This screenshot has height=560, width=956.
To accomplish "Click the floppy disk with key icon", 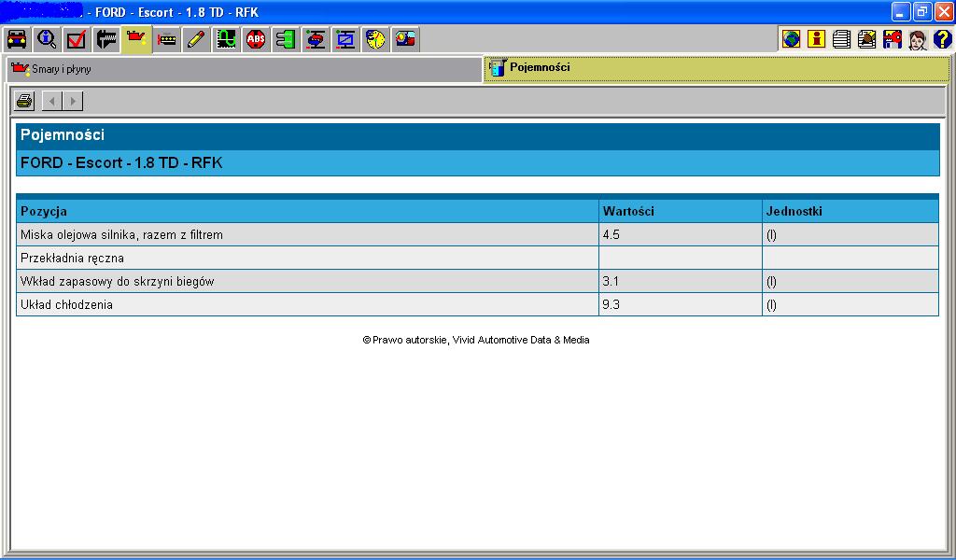I will pyautogui.click(x=893, y=39).
